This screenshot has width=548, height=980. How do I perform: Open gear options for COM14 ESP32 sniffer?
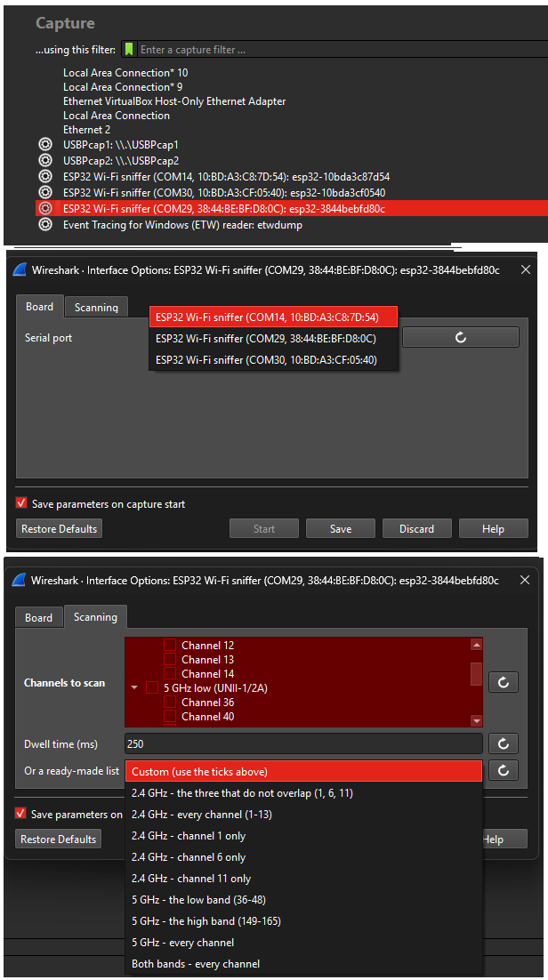point(45,176)
